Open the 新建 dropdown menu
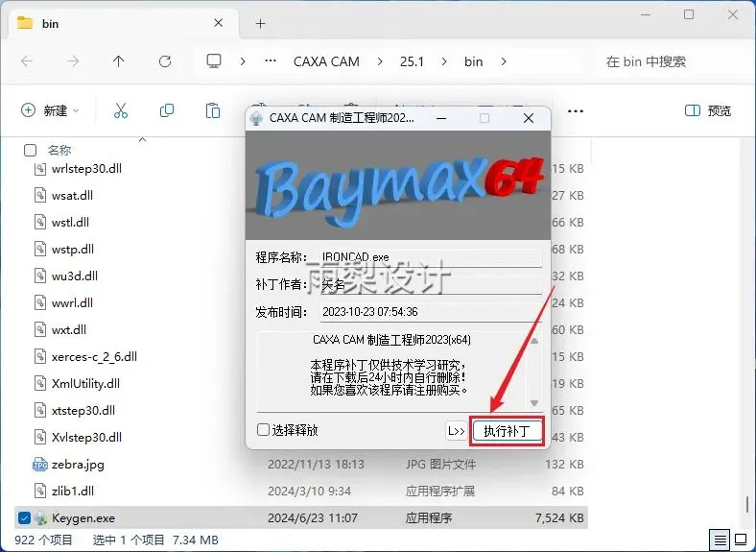 (x=50, y=110)
